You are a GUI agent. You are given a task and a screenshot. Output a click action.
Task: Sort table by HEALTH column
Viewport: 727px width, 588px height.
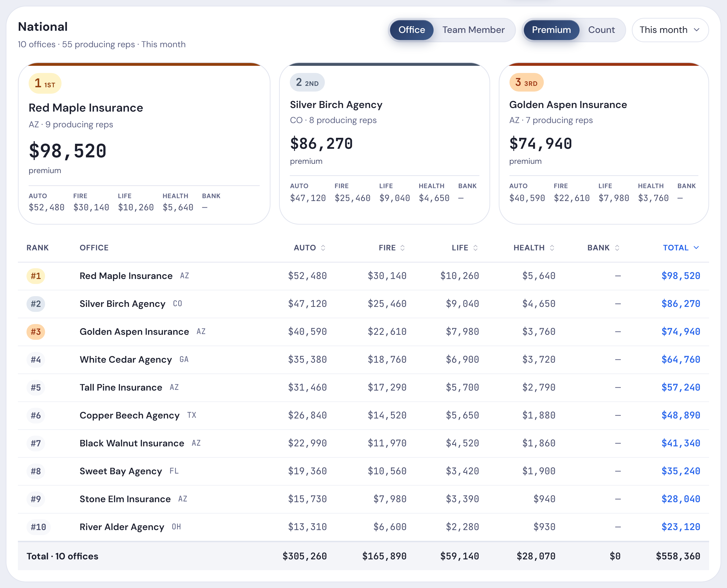click(x=534, y=248)
